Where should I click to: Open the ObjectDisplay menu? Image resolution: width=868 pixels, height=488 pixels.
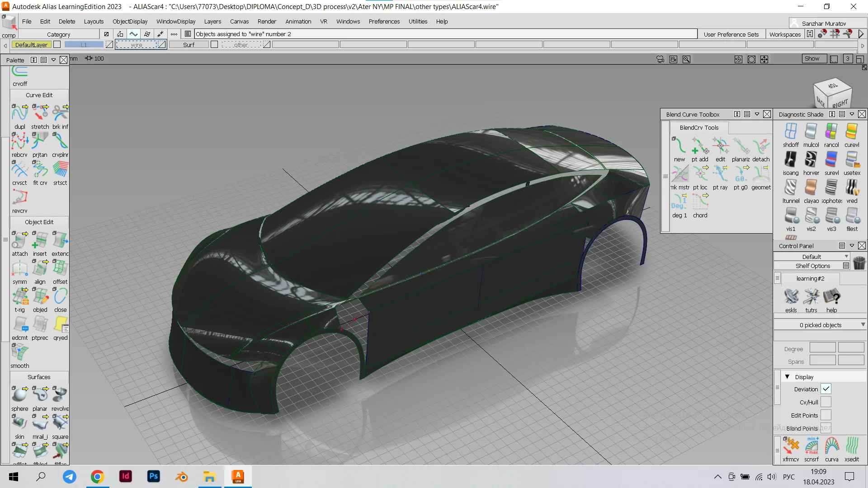pyautogui.click(x=130, y=21)
